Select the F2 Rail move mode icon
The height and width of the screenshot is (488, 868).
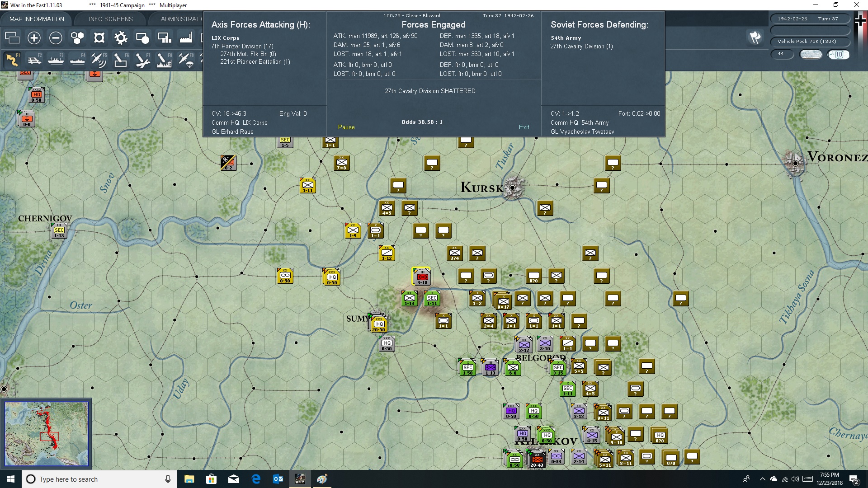(34, 60)
